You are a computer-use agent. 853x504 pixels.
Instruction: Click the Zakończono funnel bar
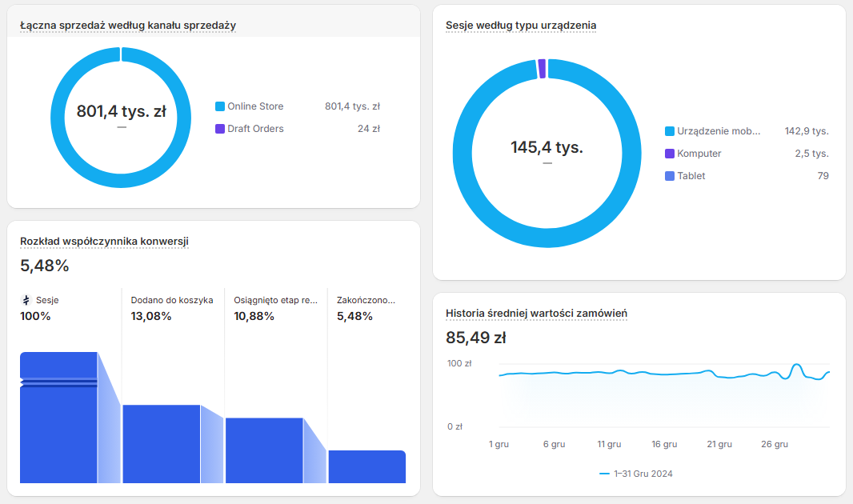click(x=366, y=466)
